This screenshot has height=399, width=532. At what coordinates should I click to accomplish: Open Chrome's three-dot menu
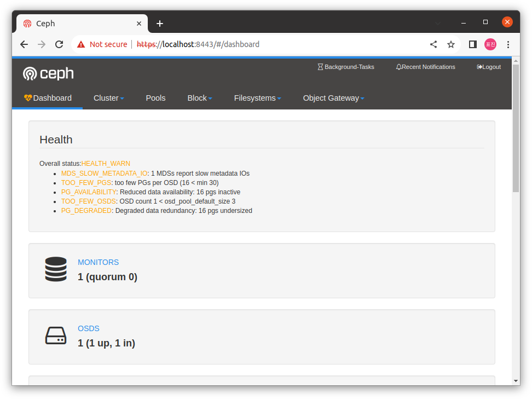point(508,44)
